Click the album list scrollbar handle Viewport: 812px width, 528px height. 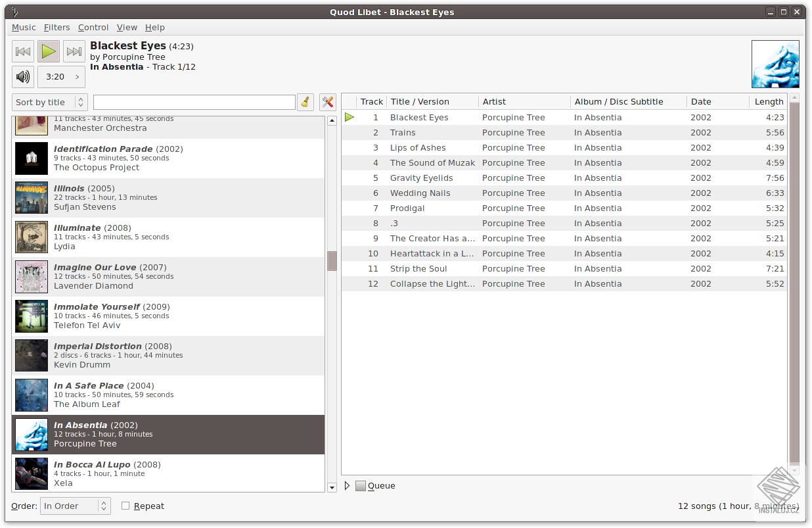tap(332, 261)
